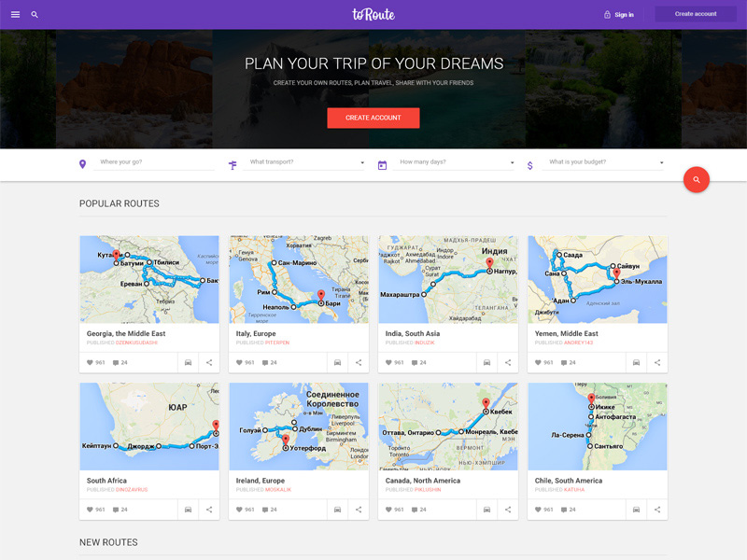
Task: Click Create account button in header
Action: click(696, 14)
